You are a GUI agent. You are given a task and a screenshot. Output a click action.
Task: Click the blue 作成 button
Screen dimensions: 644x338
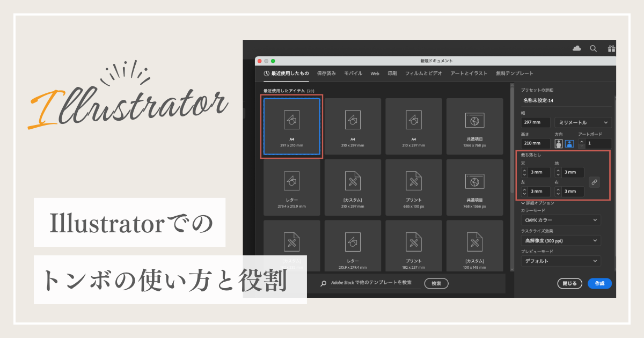tap(599, 283)
